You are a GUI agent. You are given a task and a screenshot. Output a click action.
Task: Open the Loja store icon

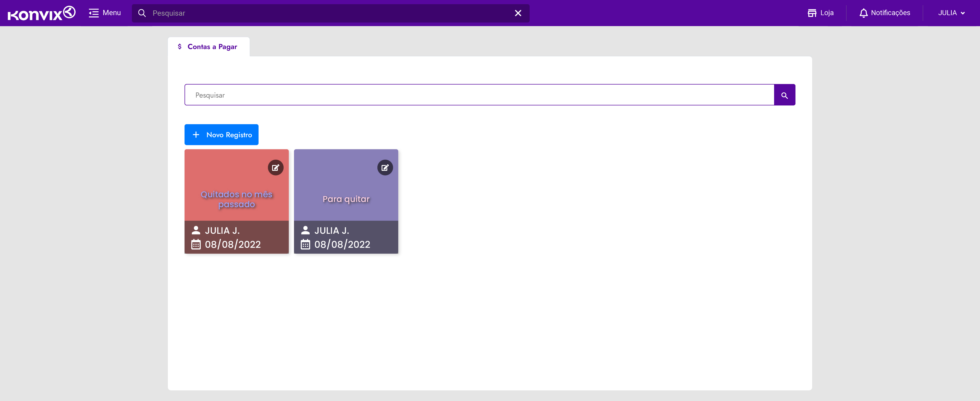click(x=812, y=13)
